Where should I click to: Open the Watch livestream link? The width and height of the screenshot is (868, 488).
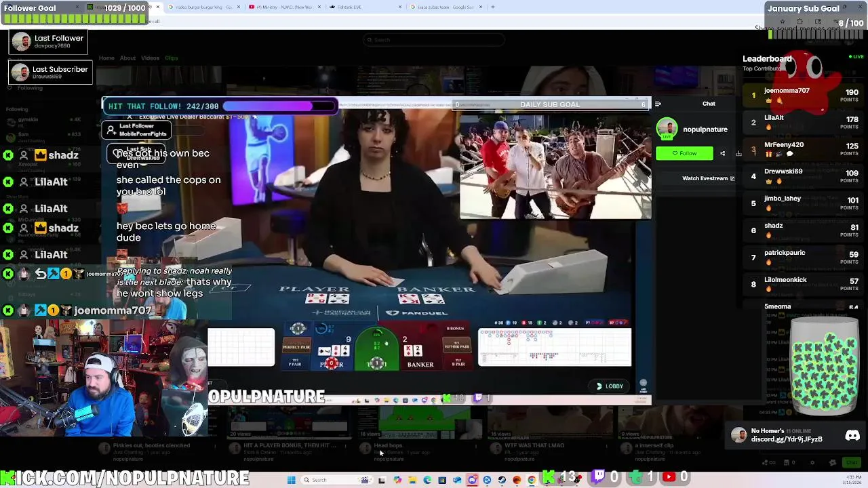pyautogui.click(x=708, y=178)
